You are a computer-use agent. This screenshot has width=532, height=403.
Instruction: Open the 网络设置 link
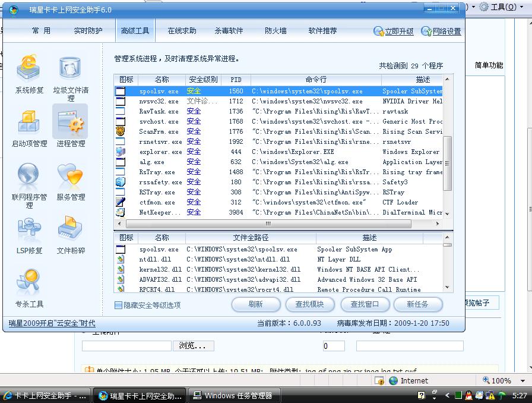(447, 32)
